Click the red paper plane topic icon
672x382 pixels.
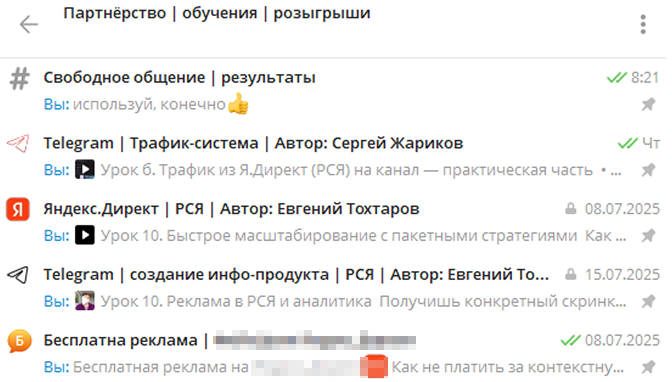click(x=18, y=143)
